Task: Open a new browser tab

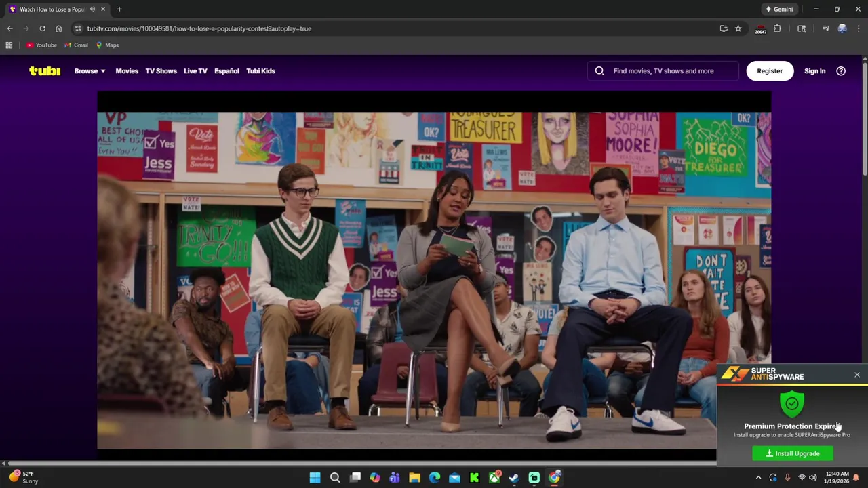Action: [119, 9]
